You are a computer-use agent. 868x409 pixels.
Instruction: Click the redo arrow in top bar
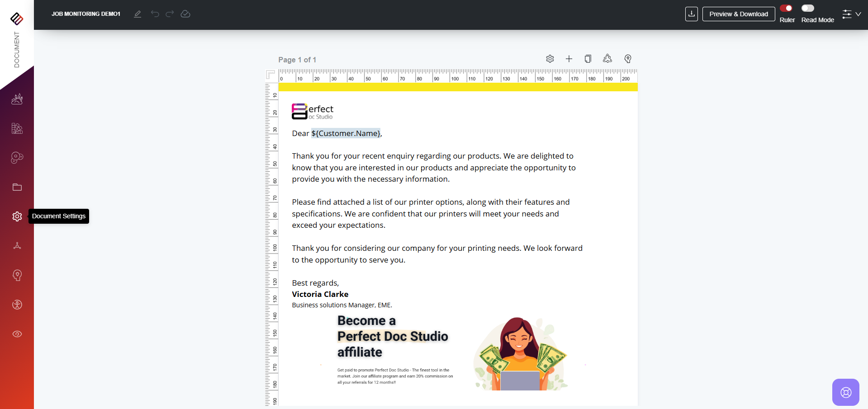170,14
